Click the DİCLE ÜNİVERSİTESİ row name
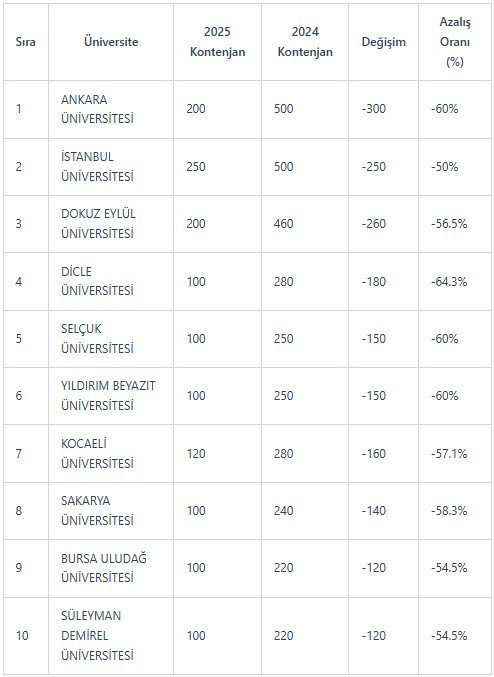The width and height of the screenshot is (494, 677). click(97, 281)
